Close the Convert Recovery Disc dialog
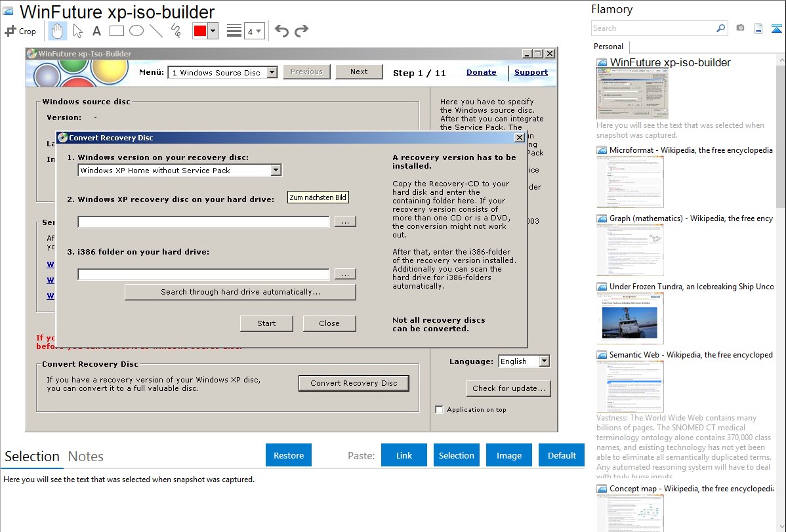This screenshot has height=532, width=786. 520,137
